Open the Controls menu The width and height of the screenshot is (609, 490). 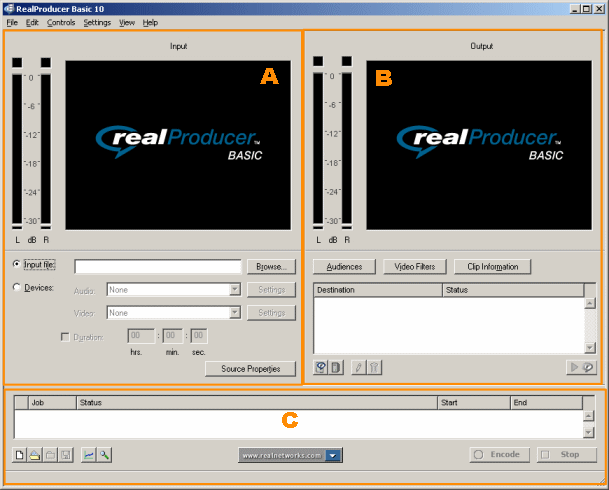(x=60, y=22)
